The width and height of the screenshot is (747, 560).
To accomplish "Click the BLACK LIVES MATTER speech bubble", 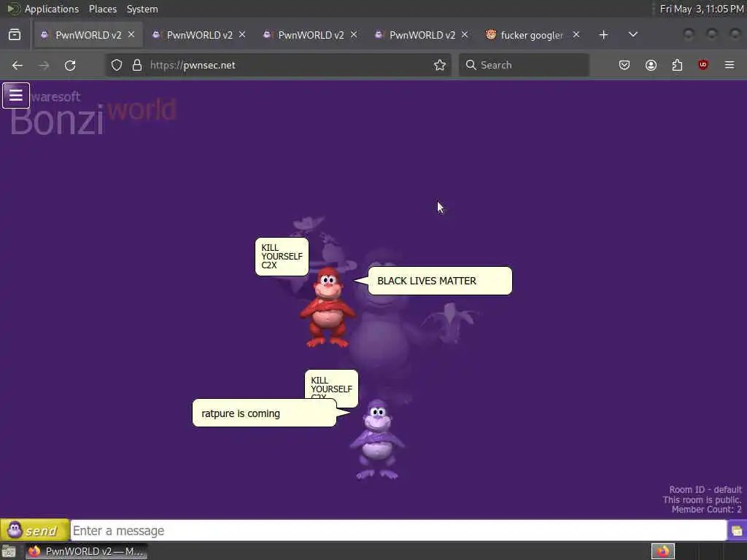I will pos(440,281).
